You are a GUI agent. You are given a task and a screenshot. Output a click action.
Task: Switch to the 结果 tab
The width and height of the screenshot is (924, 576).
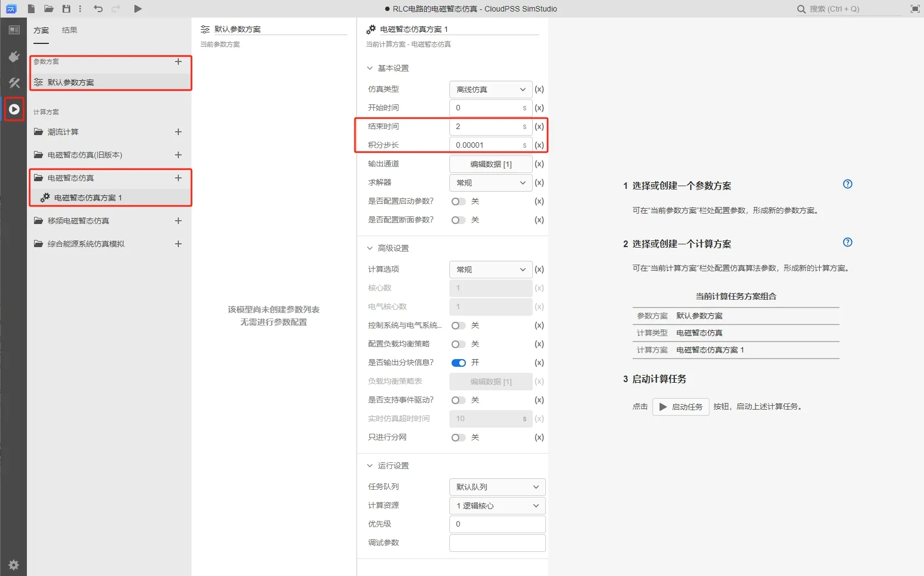pyautogui.click(x=70, y=30)
